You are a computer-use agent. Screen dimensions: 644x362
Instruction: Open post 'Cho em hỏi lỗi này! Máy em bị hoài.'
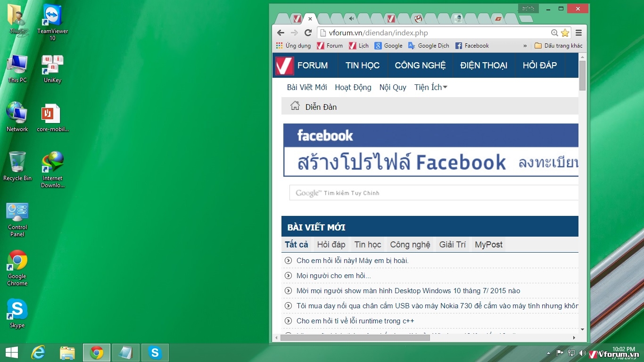[353, 261]
